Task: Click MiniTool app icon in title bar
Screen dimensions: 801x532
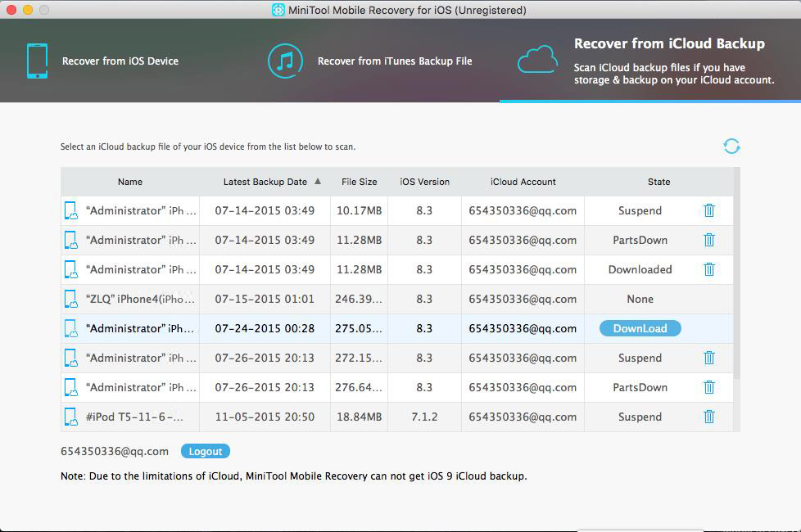Action: tap(278, 10)
